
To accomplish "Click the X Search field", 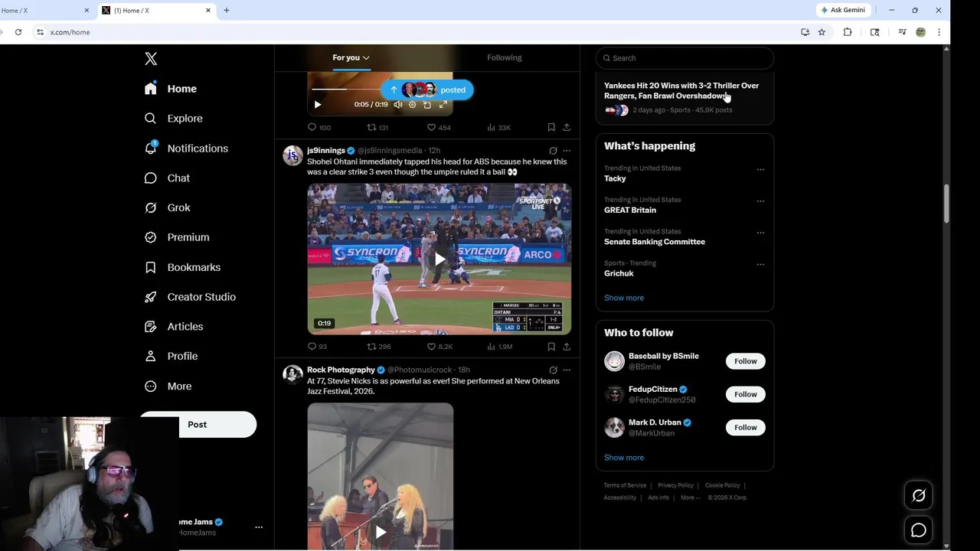I will [685, 58].
